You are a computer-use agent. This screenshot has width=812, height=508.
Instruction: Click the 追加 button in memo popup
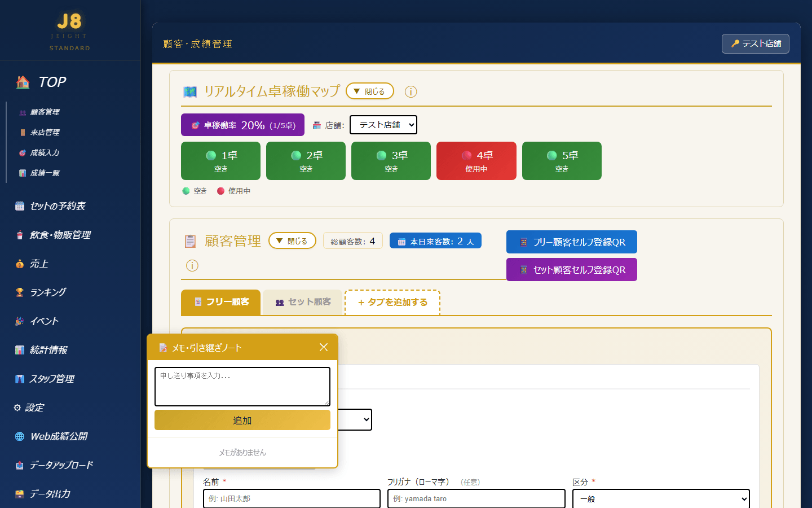tap(242, 420)
